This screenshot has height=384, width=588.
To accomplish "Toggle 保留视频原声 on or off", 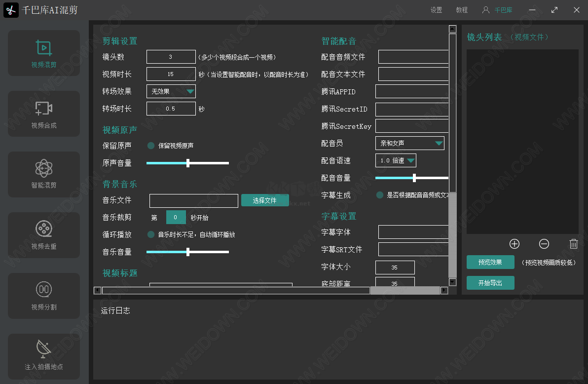I will click(x=151, y=145).
